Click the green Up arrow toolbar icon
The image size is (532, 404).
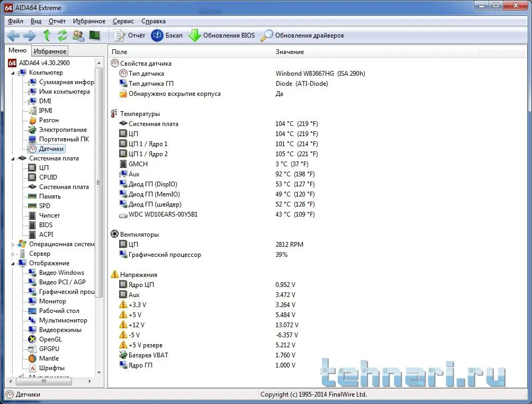47,35
